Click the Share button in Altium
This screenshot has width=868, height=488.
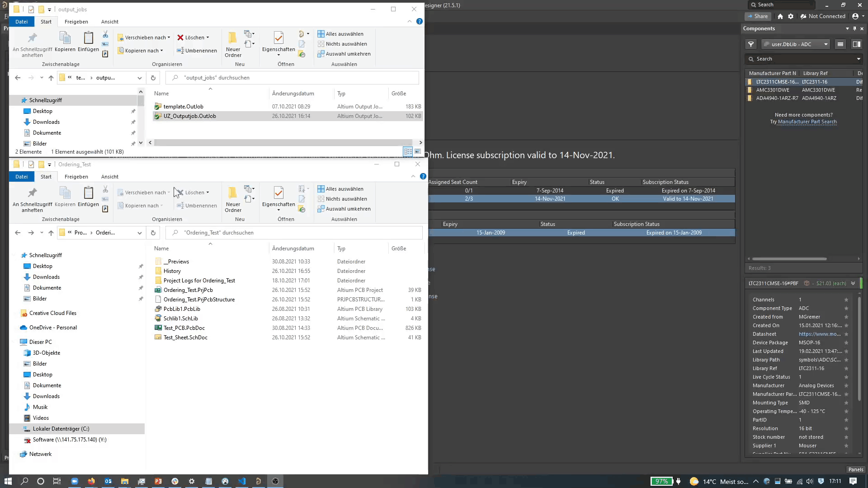tap(757, 16)
